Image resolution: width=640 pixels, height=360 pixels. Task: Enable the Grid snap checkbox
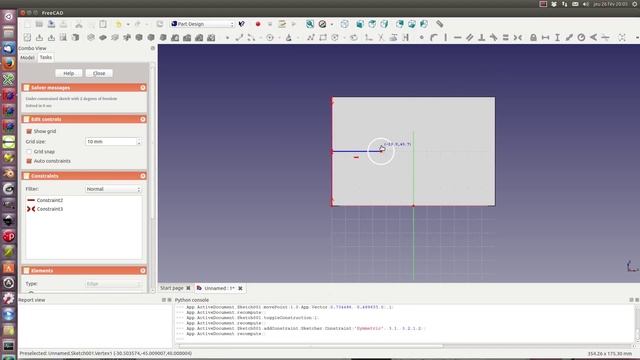pyautogui.click(x=29, y=151)
